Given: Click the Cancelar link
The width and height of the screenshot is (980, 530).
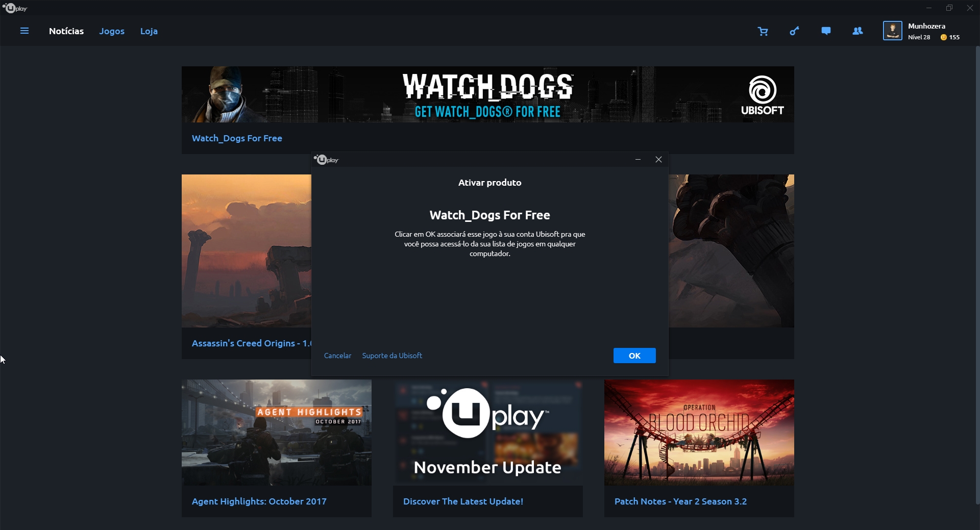Looking at the screenshot, I should 337,356.
